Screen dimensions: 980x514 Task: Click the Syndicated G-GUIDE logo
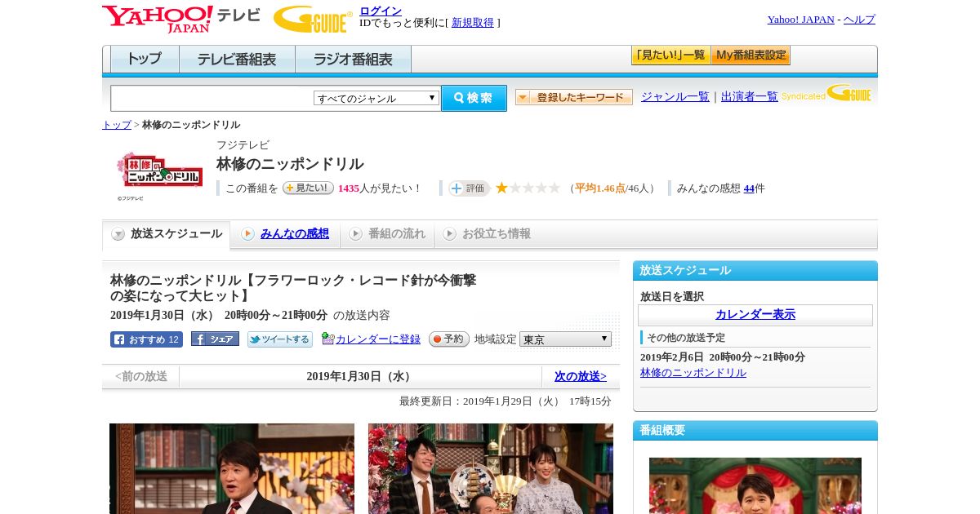pos(826,94)
